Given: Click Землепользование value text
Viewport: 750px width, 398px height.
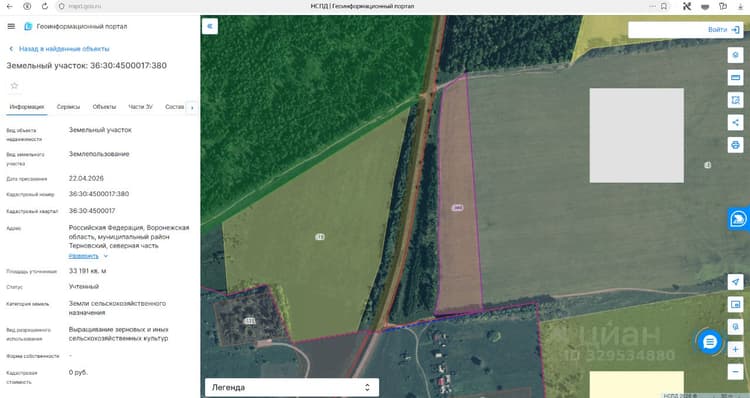Looking at the screenshot, I should pos(99,154).
